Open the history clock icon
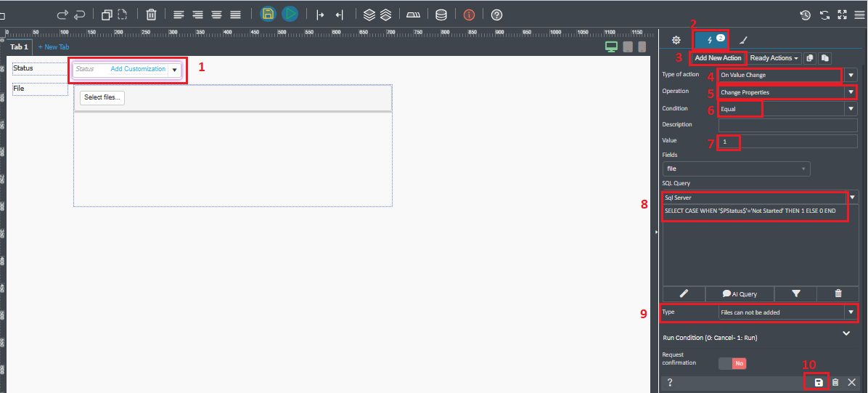The height and width of the screenshot is (393, 868). point(806,15)
